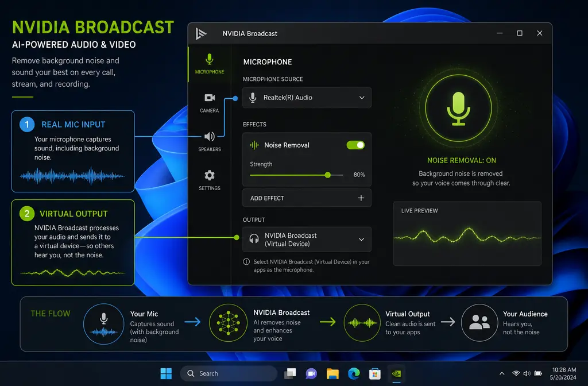The image size is (588, 386).
Task: Click the plus icon on Add Effect
Action: (361, 198)
